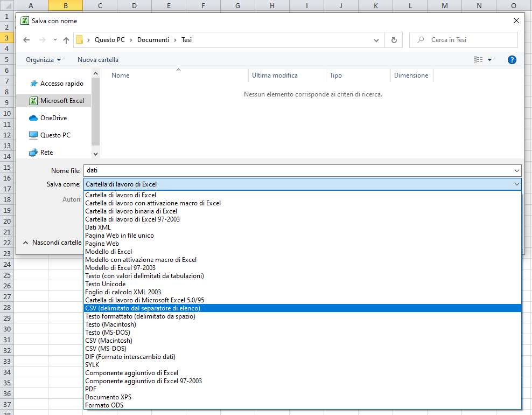Screen dimensions: 532x415
Task: Sort files by Dimensione column
Action: pyautogui.click(x=411, y=75)
